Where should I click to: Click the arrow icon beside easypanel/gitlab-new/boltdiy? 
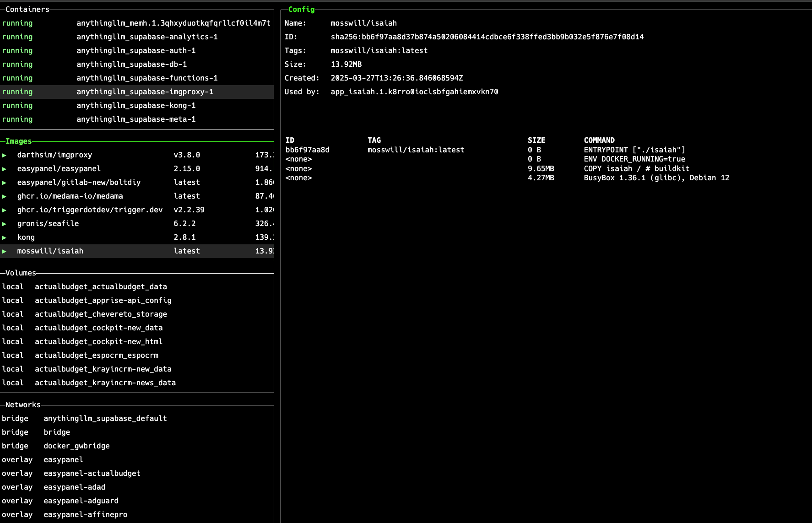4,183
